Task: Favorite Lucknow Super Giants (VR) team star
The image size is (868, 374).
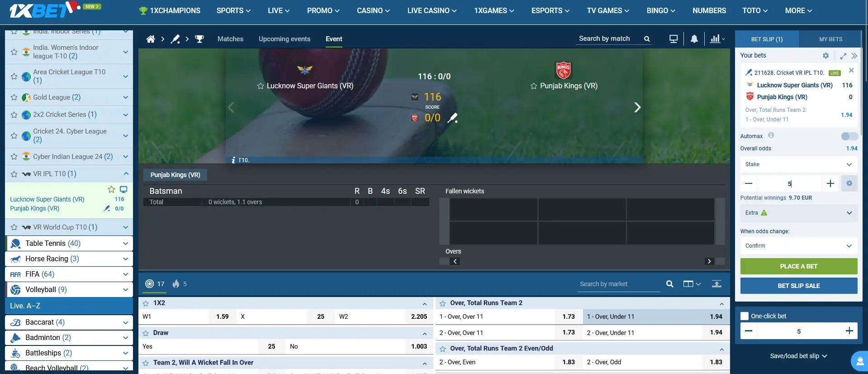Action: (261, 86)
